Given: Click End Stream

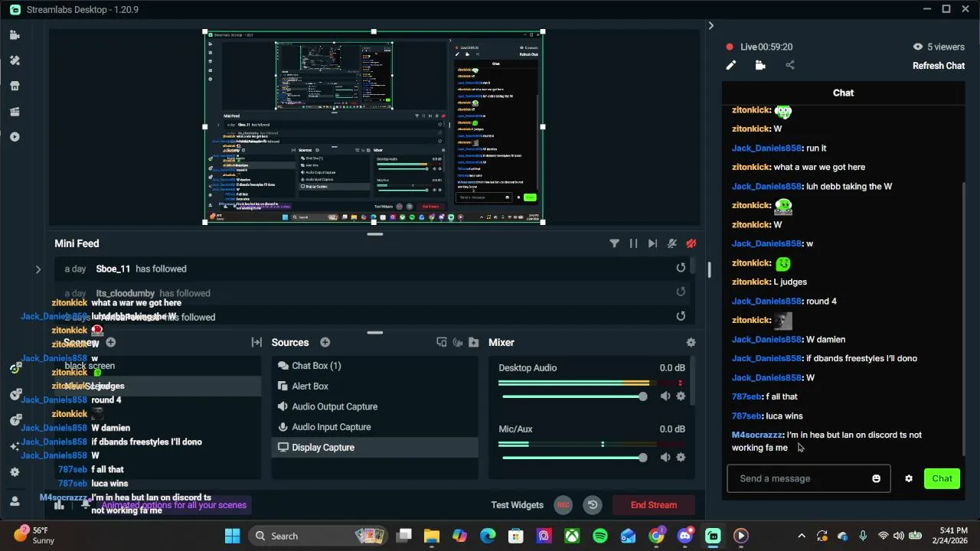Looking at the screenshot, I should point(654,505).
